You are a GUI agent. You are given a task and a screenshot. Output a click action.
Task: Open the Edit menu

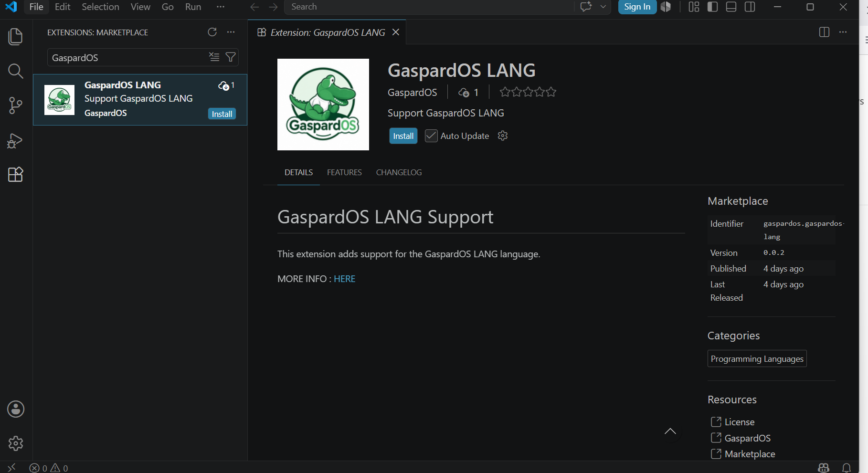coord(63,7)
